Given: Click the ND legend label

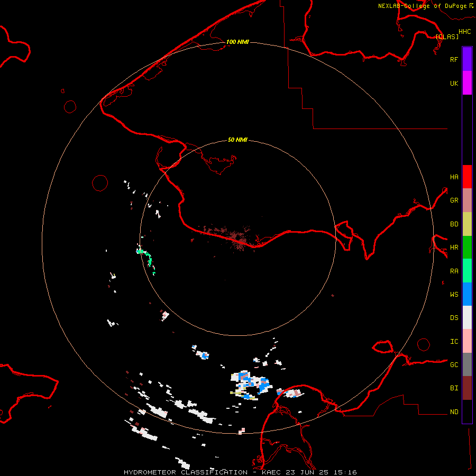Looking at the screenshot, I should click(454, 412).
